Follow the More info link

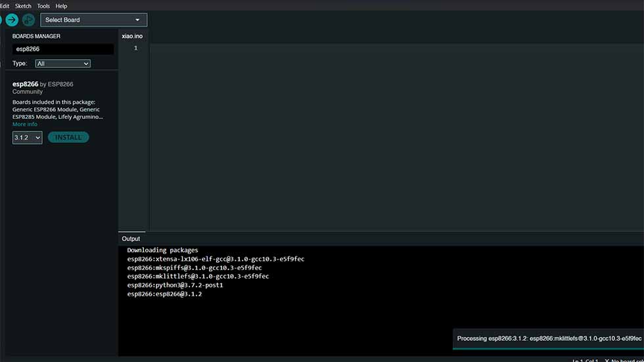pos(25,124)
